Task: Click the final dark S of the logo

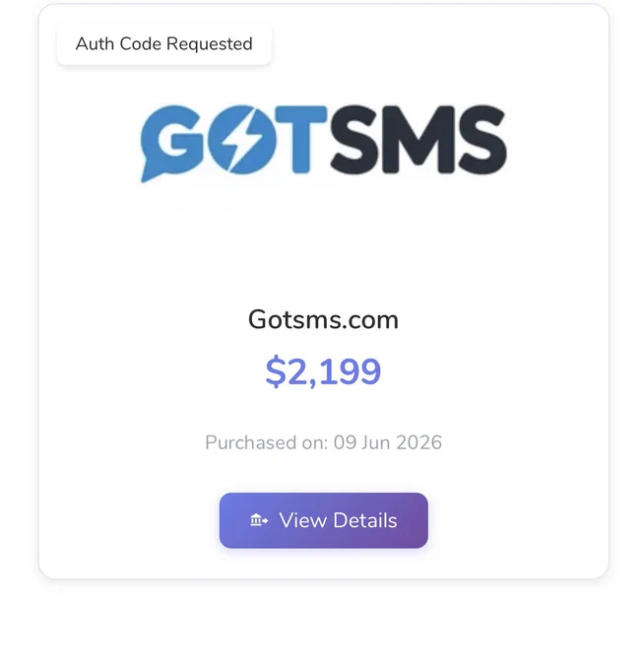Action: 483,140
